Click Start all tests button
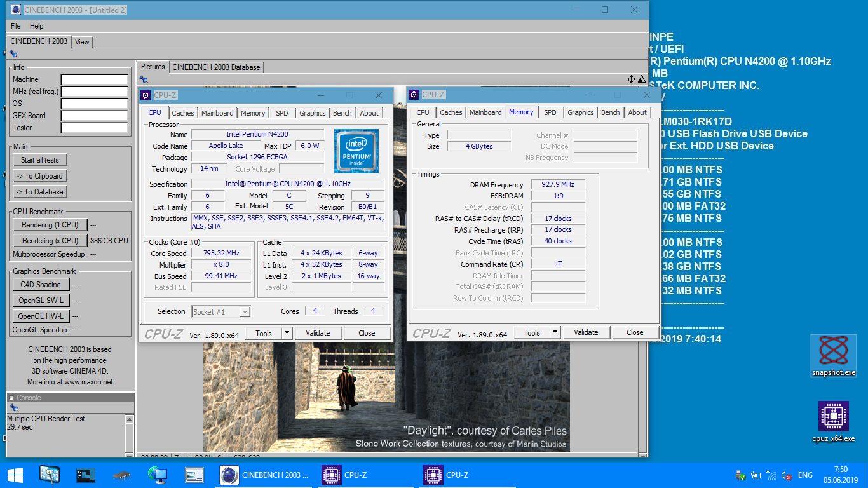 pos(40,160)
